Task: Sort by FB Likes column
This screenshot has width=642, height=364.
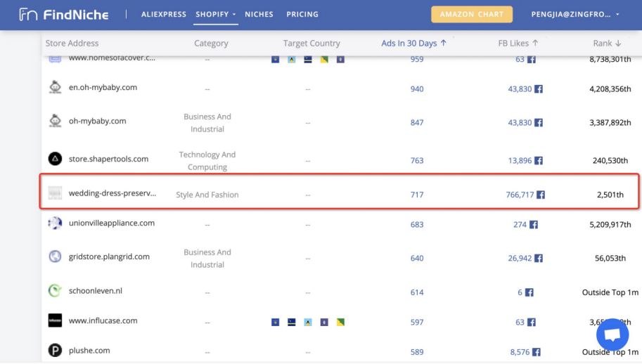Action: (518, 43)
